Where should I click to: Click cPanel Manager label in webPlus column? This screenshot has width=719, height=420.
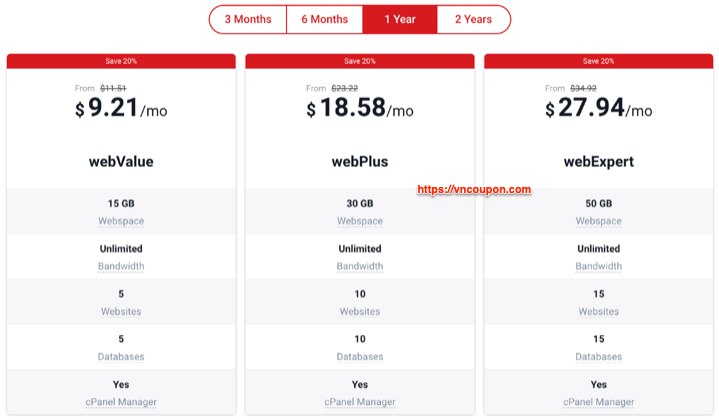[360, 402]
